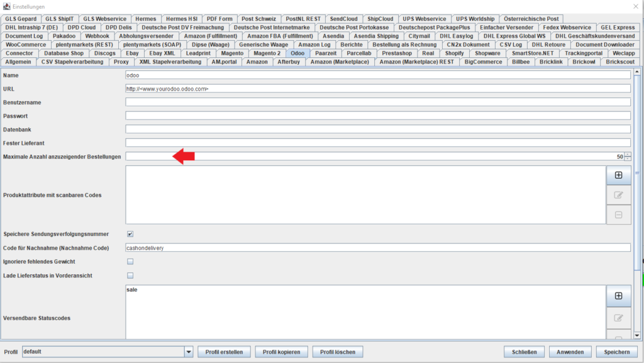Open the Trackingportal tab
644x363 pixels.
[583, 53]
